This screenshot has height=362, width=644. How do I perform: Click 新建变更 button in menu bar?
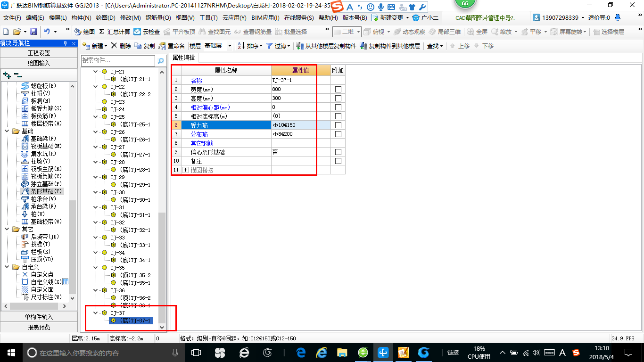[x=390, y=18]
